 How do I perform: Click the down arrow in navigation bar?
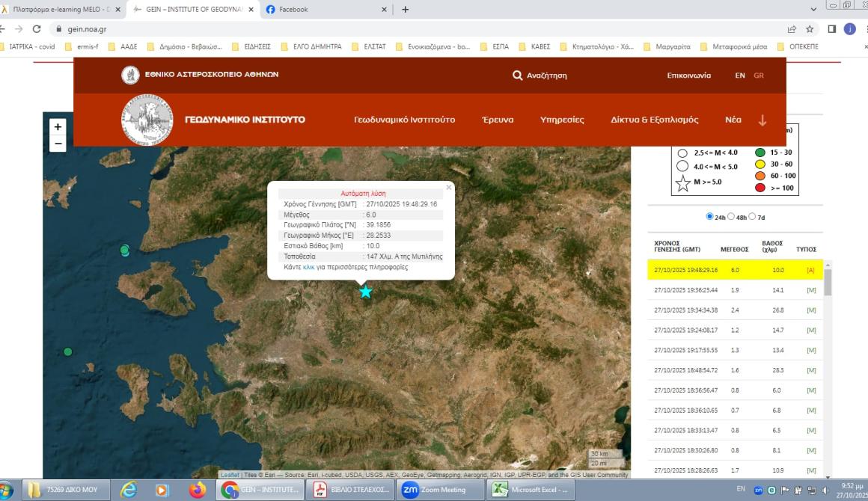pos(762,120)
